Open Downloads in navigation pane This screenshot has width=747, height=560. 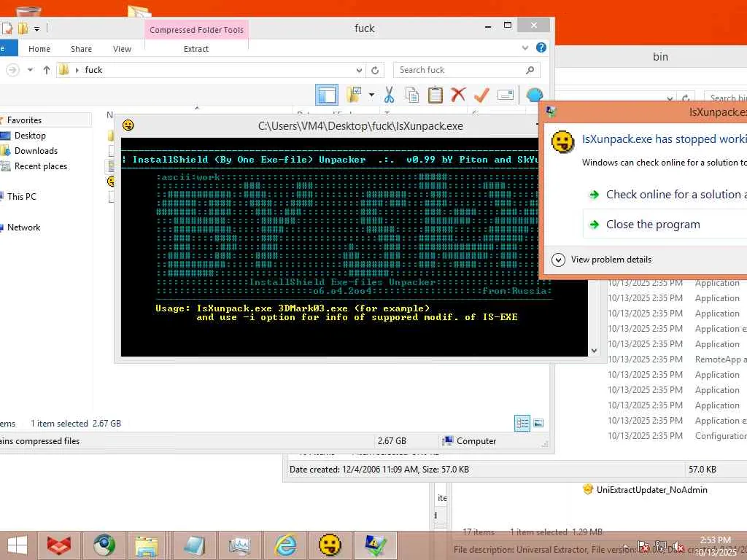coord(36,150)
